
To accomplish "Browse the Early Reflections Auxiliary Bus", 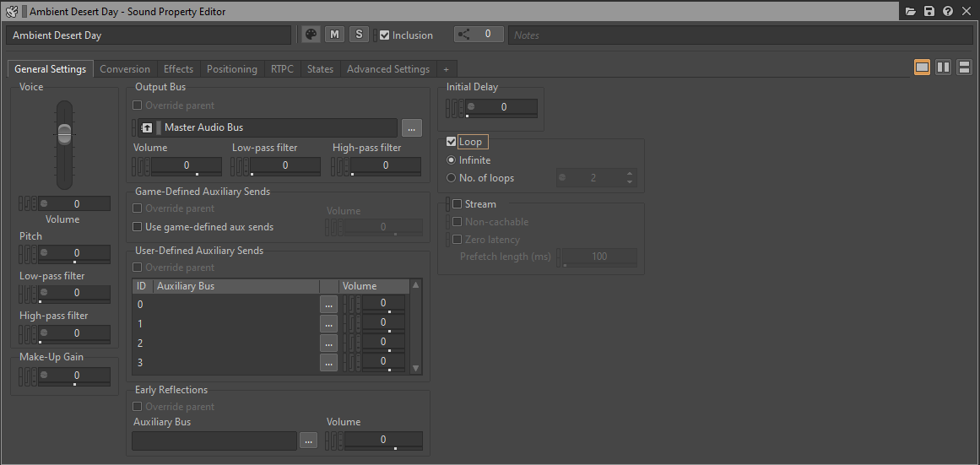I will (x=308, y=440).
